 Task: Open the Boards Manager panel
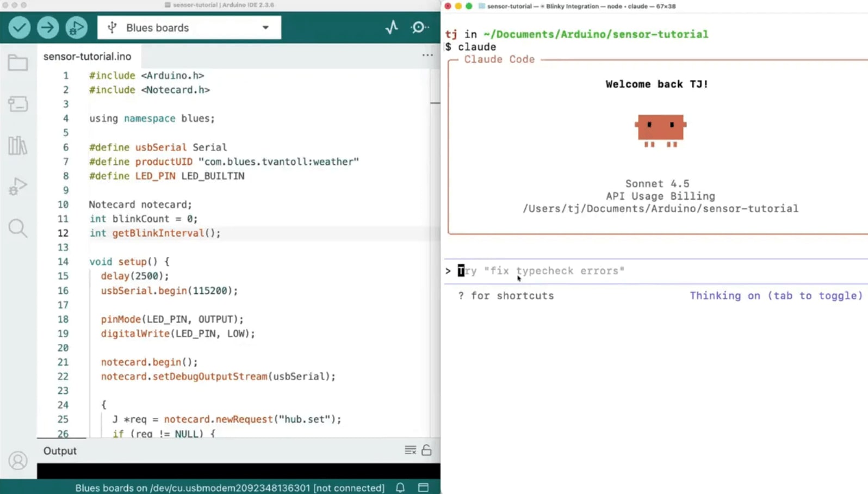click(18, 104)
